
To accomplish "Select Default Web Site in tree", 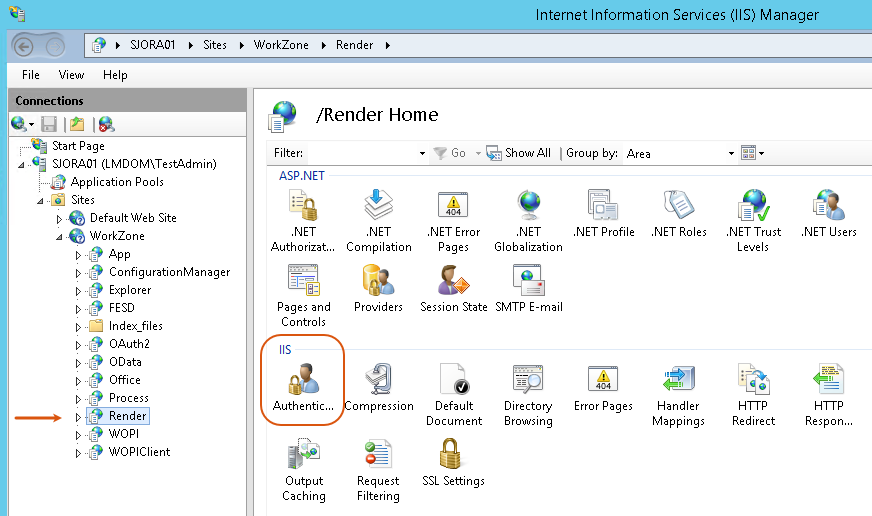I will (133, 218).
